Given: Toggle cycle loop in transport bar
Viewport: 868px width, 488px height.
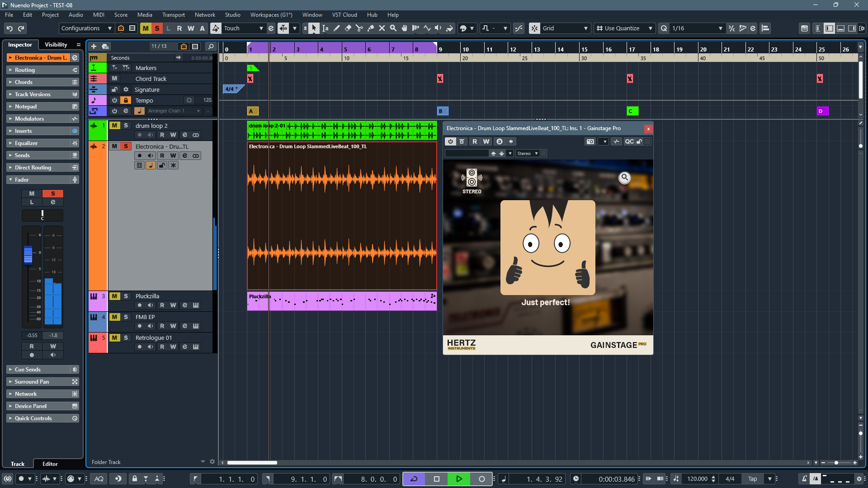Looking at the screenshot, I should coord(414,479).
